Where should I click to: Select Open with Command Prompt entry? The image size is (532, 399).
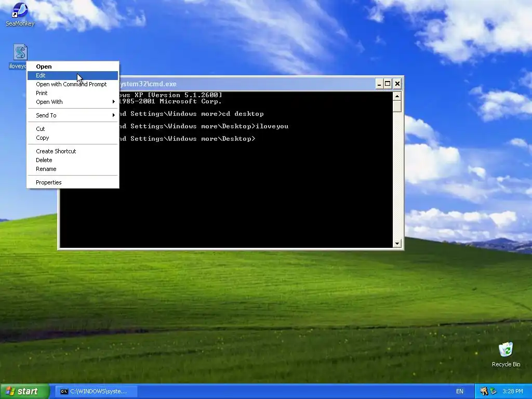point(73,84)
